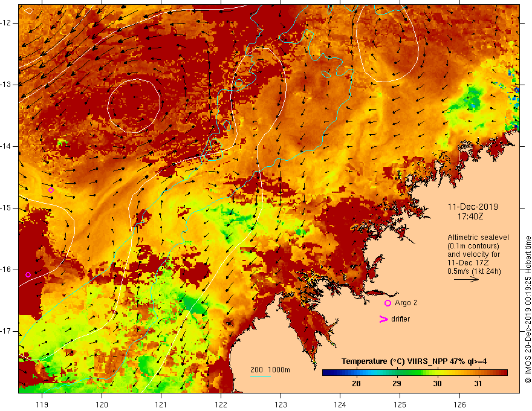The width and height of the screenshot is (532, 411).
Task: Click the Argo float marker near 16°S
Action: (28, 274)
